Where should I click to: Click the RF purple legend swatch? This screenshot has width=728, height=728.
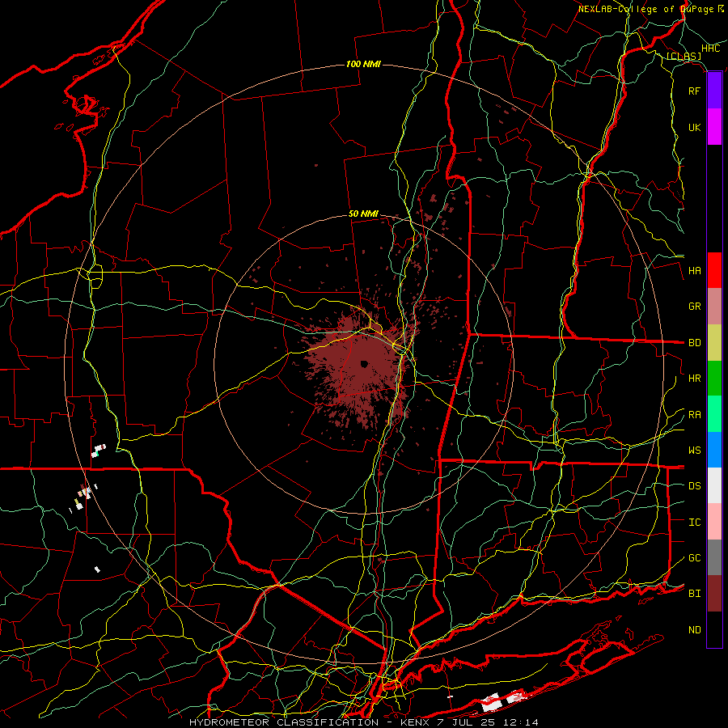tap(714, 91)
